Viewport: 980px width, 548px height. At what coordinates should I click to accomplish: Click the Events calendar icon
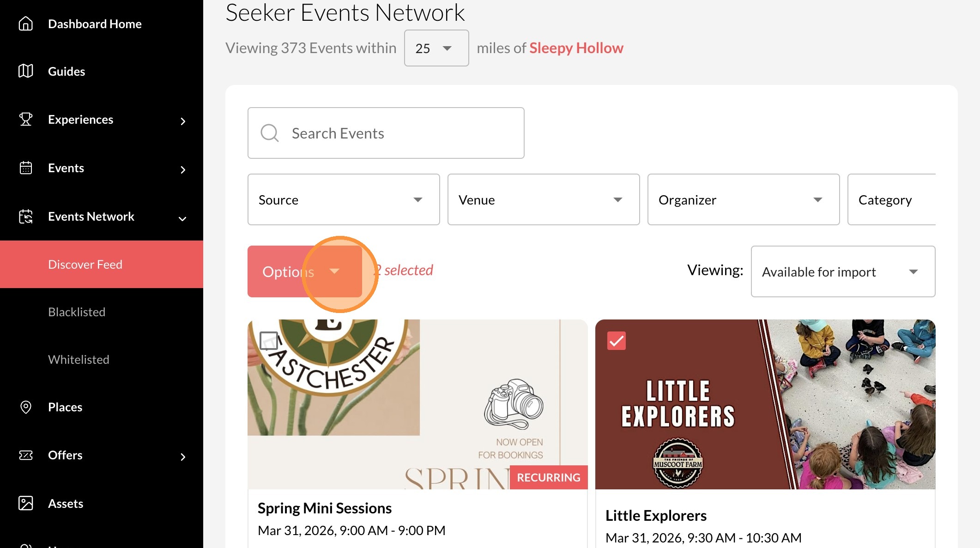coord(26,168)
